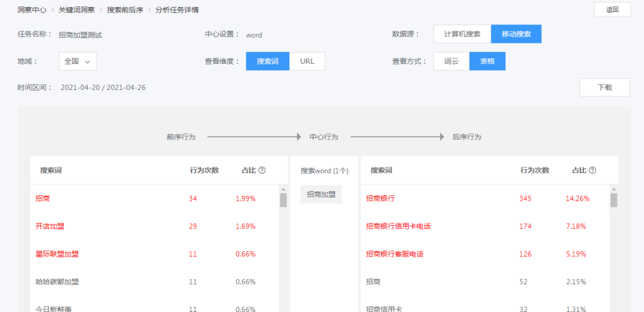
Task: Click the 后序行为 label
Action: [x=466, y=137]
